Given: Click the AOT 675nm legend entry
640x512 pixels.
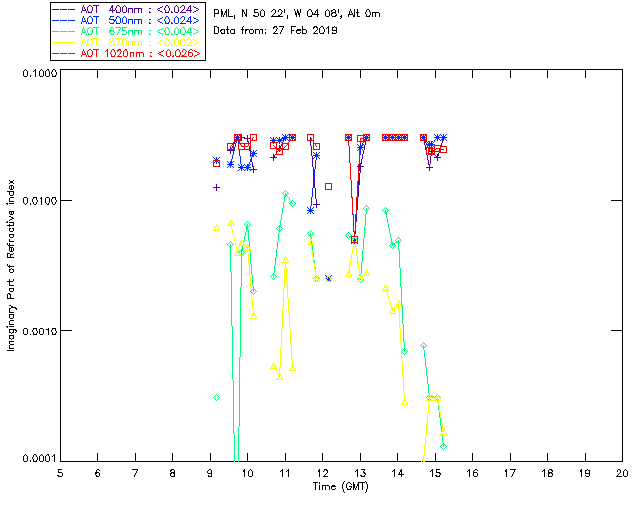Looking at the screenshot, I should [126, 31].
